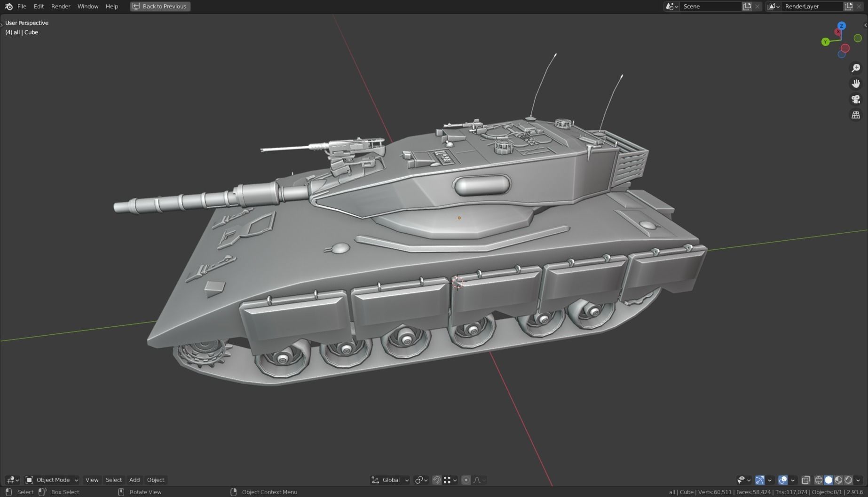868x497 pixels.
Task: Open the object visibility and selectability dropdown
Action: [x=743, y=480]
